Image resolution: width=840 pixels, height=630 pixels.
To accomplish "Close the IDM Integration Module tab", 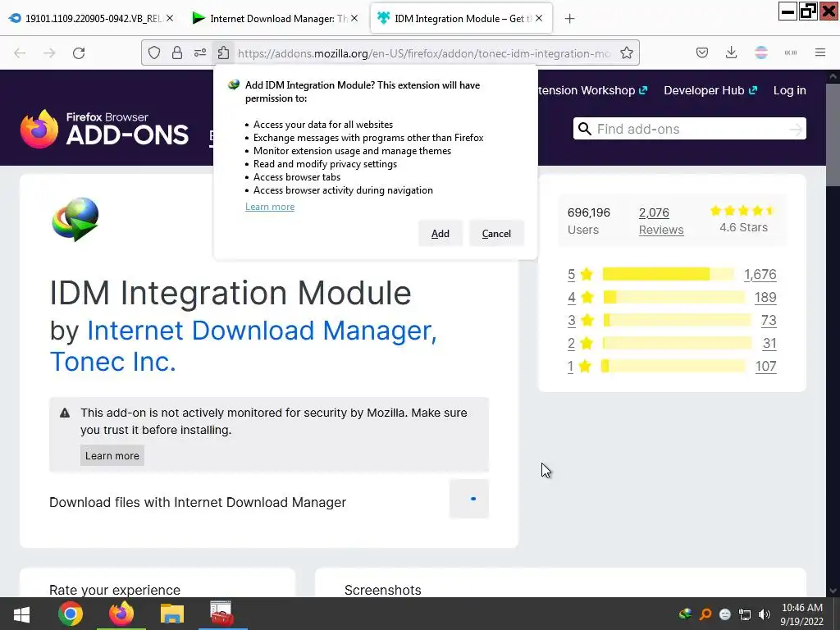I will [x=539, y=18].
